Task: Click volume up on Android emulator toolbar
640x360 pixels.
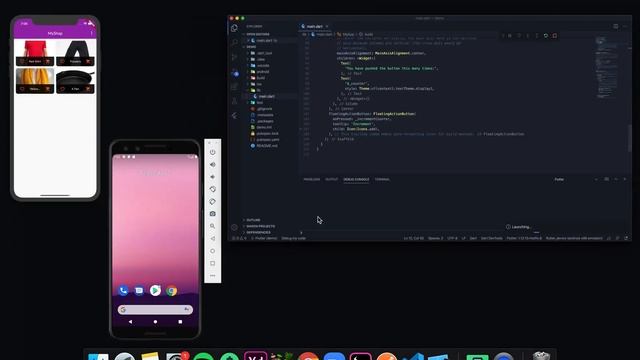Action: [x=213, y=164]
